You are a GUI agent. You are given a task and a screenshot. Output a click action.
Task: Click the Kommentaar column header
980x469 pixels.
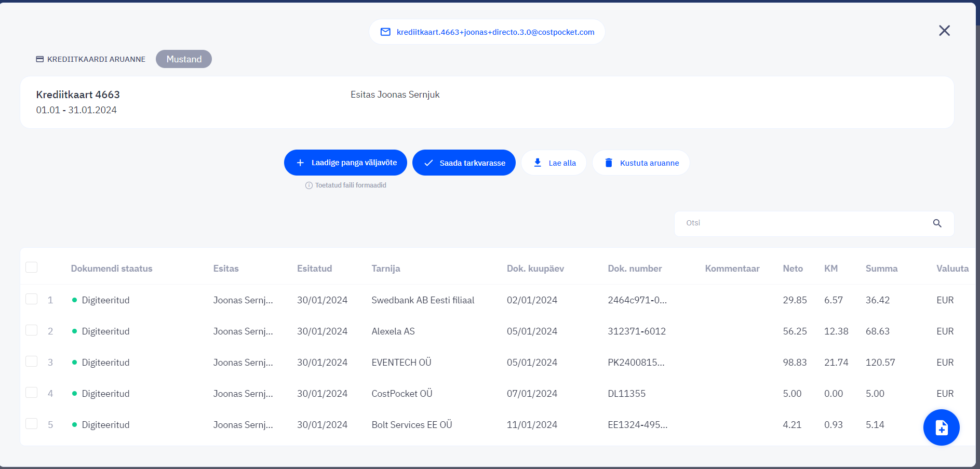tap(732, 269)
